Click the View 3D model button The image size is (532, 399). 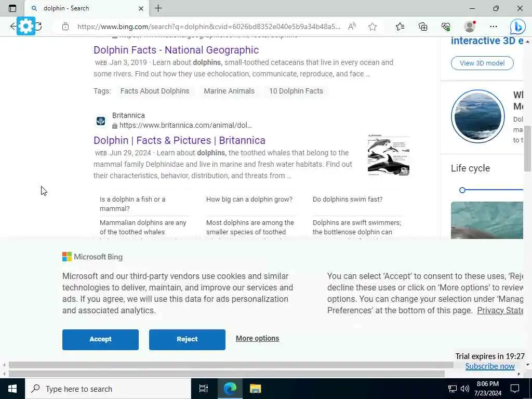point(482,63)
